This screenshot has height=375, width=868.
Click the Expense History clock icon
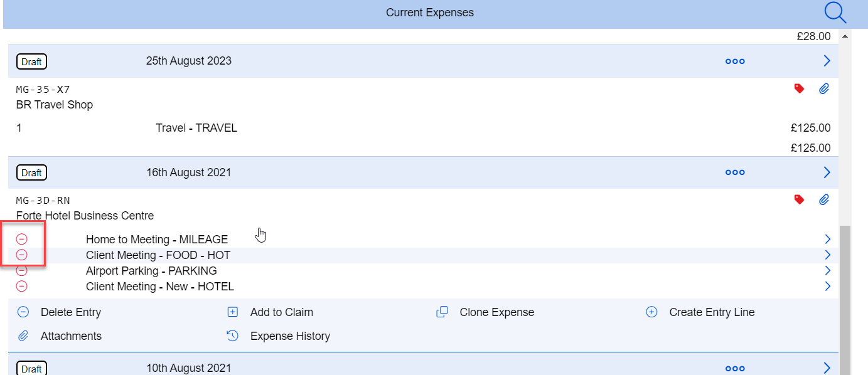pyautogui.click(x=232, y=335)
